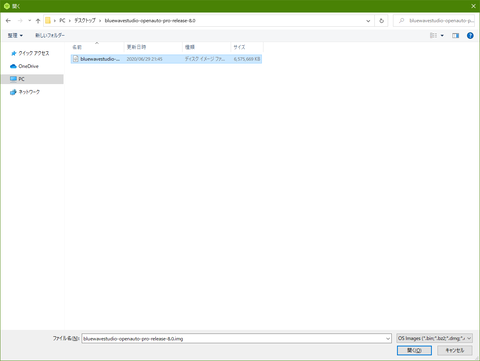The width and height of the screenshot is (480, 361).
Task: Select PC in the navigation sidebar
Action: point(32,79)
